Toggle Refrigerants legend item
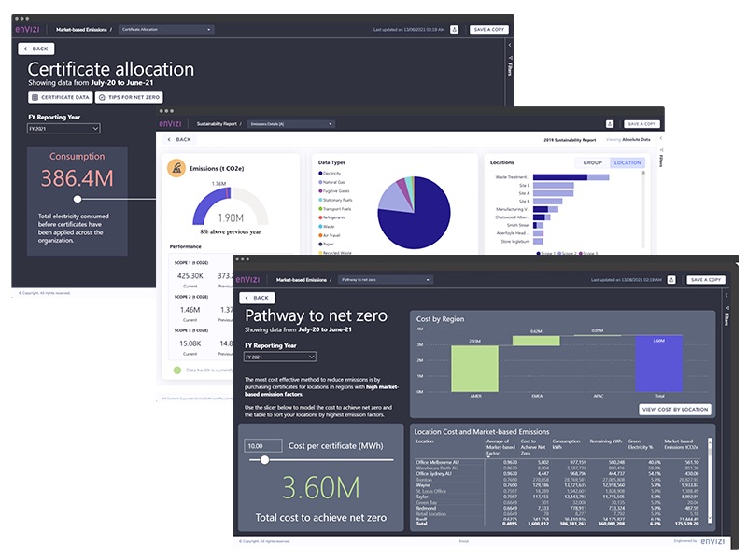 coord(332,217)
